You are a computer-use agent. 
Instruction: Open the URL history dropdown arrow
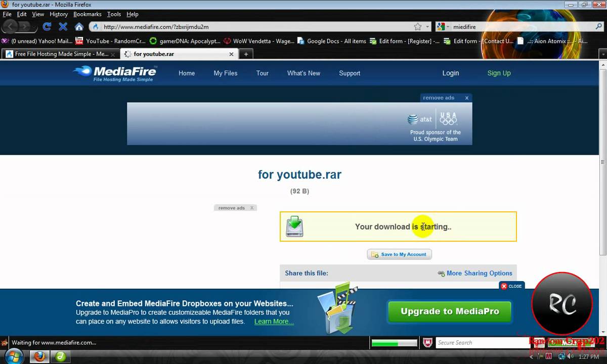tap(427, 27)
